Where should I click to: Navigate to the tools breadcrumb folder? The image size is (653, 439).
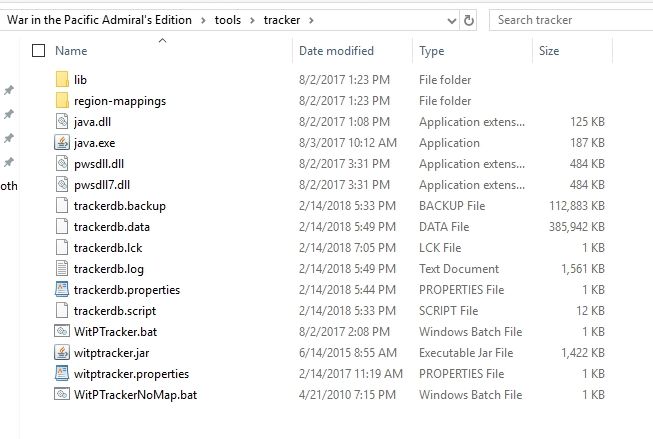pos(228,20)
